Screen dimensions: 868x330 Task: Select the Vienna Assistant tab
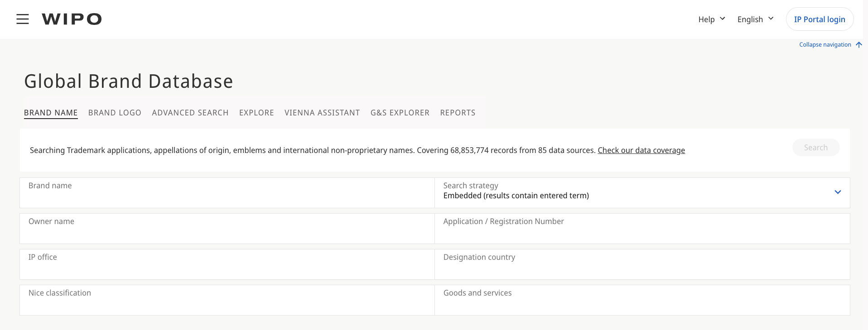(x=322, y=113)
